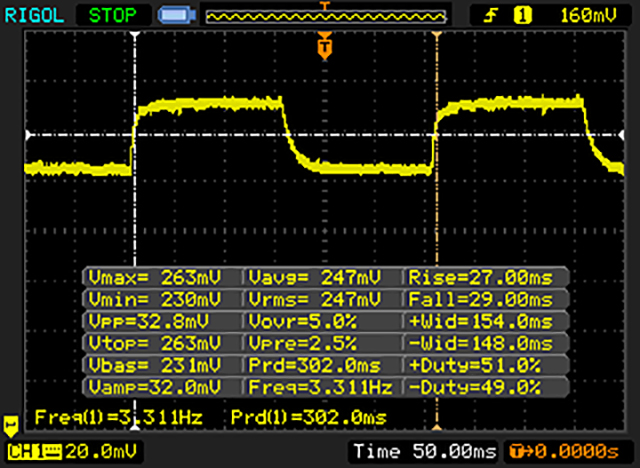Click the yellow trigger channel 1 badge
Image resolution: width=640 pixels, height=468 pixels.
click(x=523, y=16)
